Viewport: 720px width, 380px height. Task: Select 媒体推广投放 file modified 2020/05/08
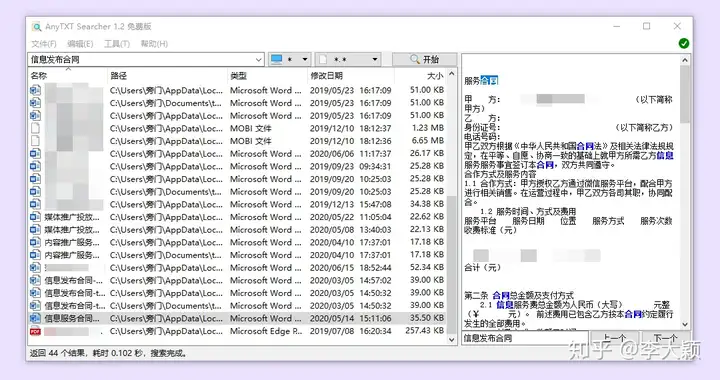click(72, 229)
